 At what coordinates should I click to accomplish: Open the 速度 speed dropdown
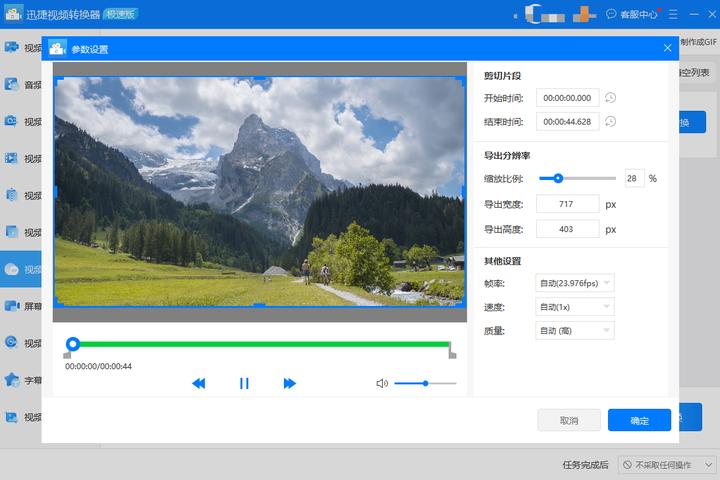coord(574,307)
